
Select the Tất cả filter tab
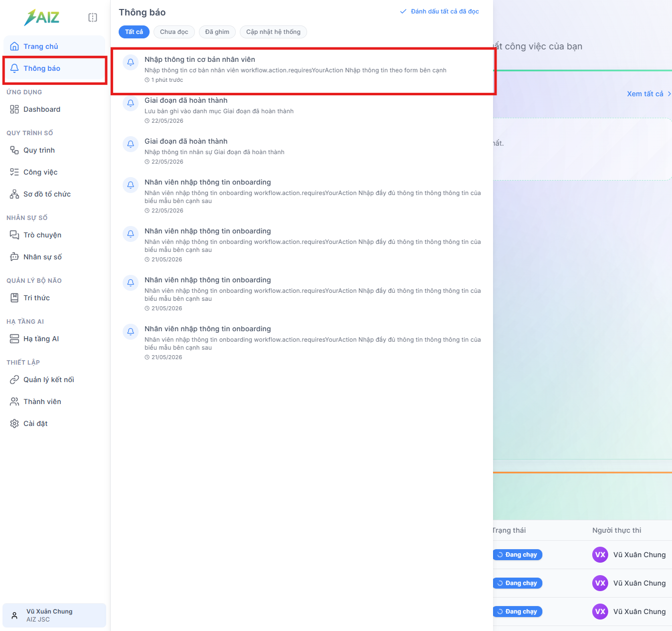[134, 32]
